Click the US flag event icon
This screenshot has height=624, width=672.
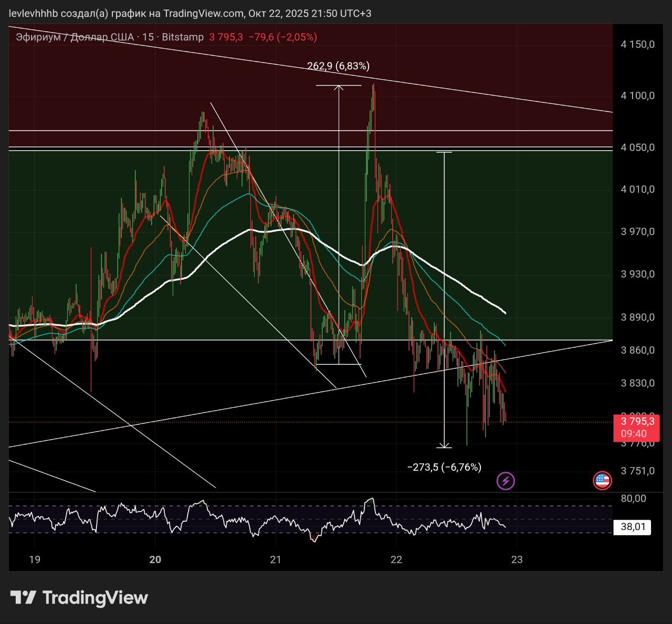click(x=602, y=480)
